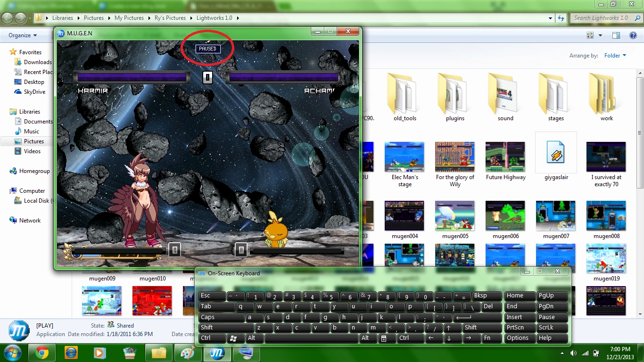The image size is (644, 362).
Task: Click the Explorer Help question mark icon
Action: 633,35
